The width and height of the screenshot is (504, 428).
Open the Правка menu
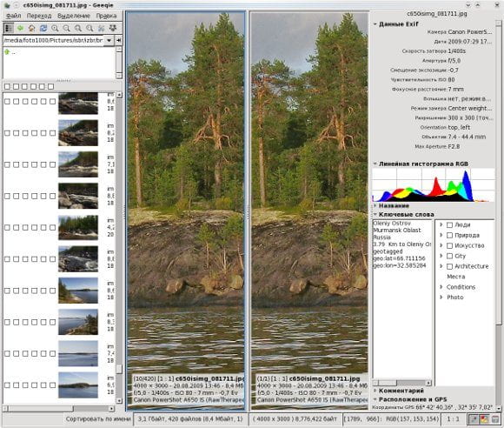pos(106,16)
